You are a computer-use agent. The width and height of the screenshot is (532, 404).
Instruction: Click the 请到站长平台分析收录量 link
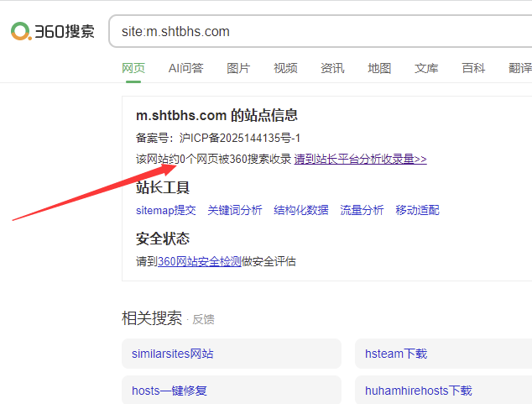click(x=360, y=159)
